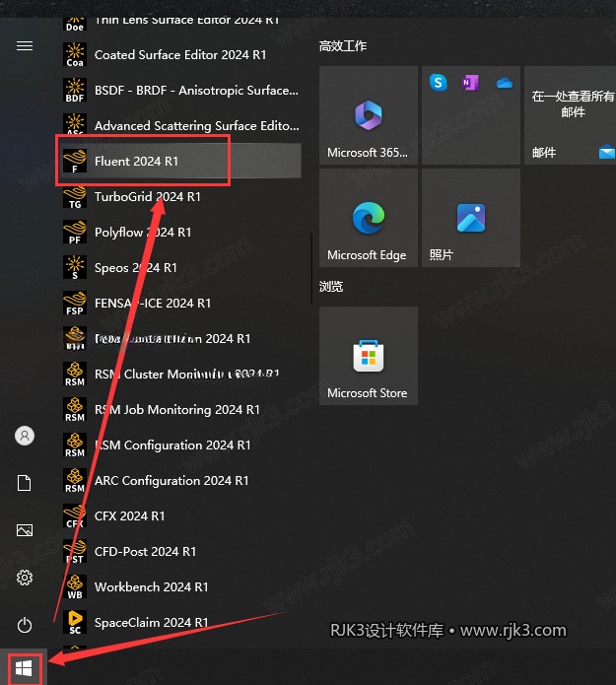Image resolution: width=616 pixels, height=685 pixels.
Task: Click the RSM Job Monitoring icon
Action: click(75, 409)
